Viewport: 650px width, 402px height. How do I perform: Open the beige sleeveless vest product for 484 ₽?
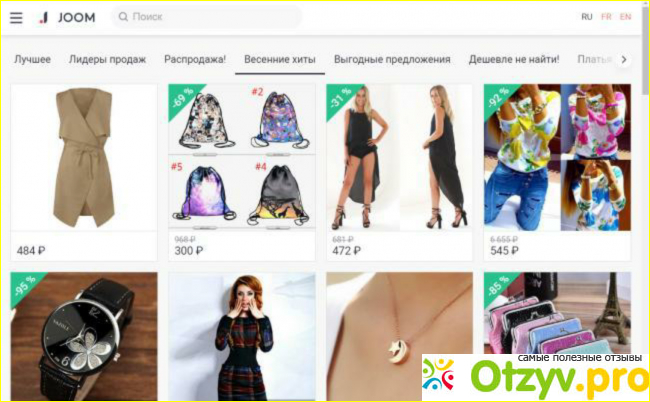pos(84,173)
